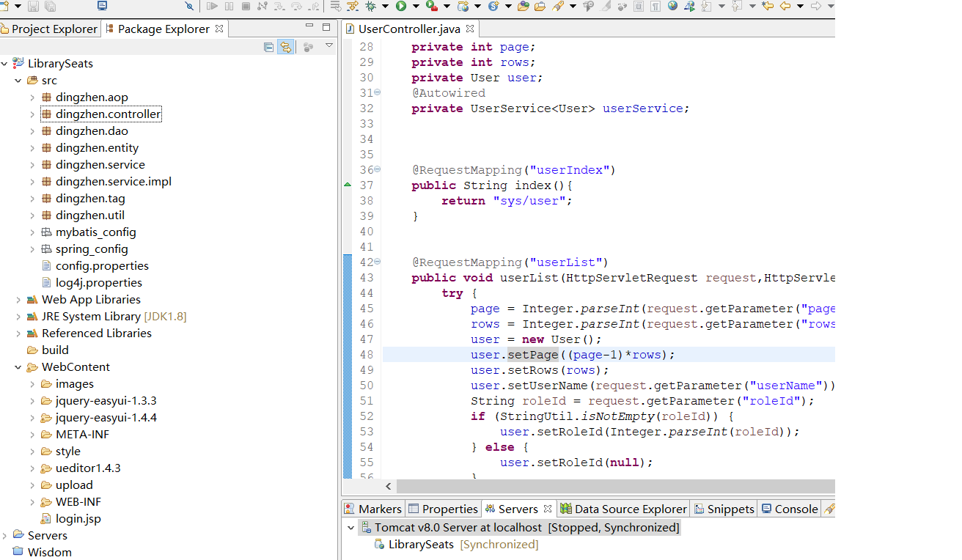
Task: Open the Console tab
Action: 790,509
